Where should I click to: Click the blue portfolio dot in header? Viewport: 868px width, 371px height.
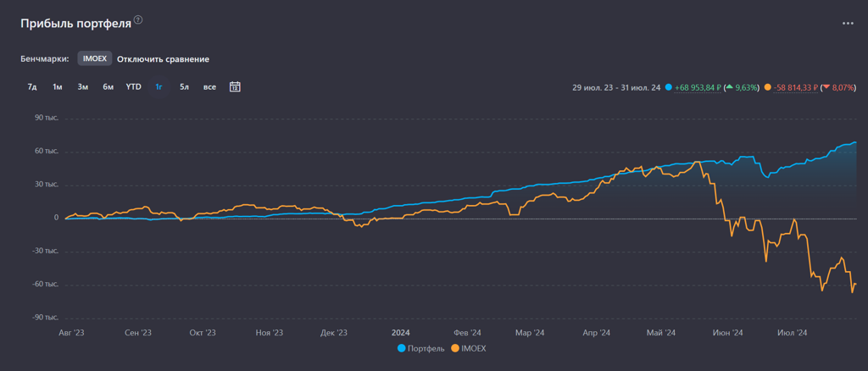click(x=669, y=87)
